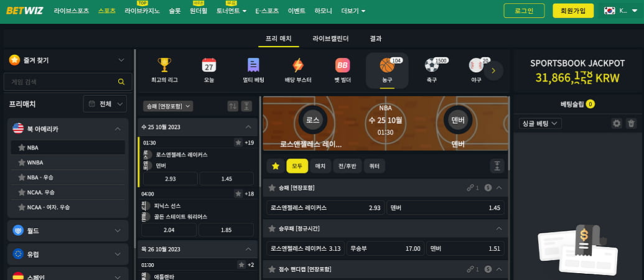Open the 전체 time filter dropdown
The height and width of the screenshot is (280, 644).
pos(105,104)
